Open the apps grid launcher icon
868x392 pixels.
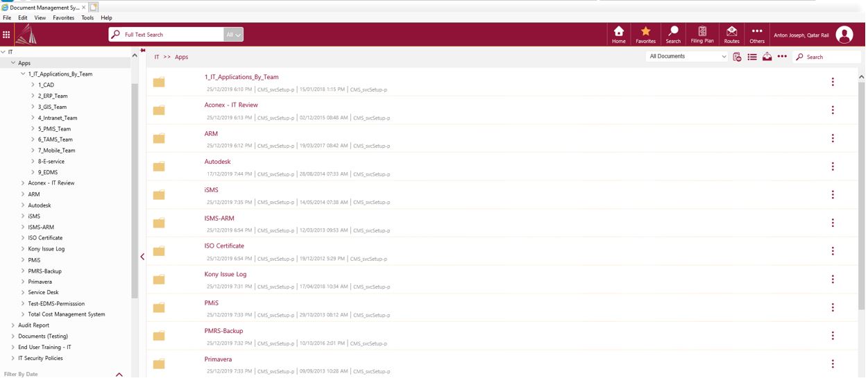point(6,34)
